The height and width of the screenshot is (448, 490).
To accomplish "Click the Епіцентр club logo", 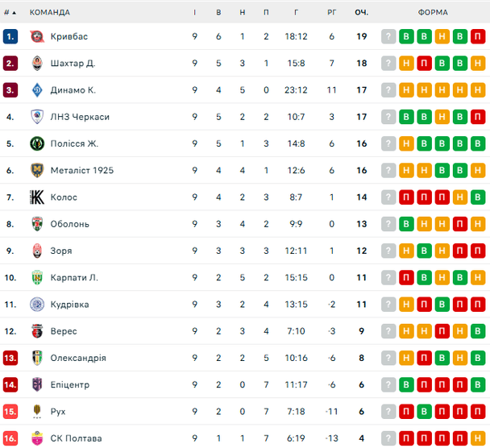I will tap(36, 385).
